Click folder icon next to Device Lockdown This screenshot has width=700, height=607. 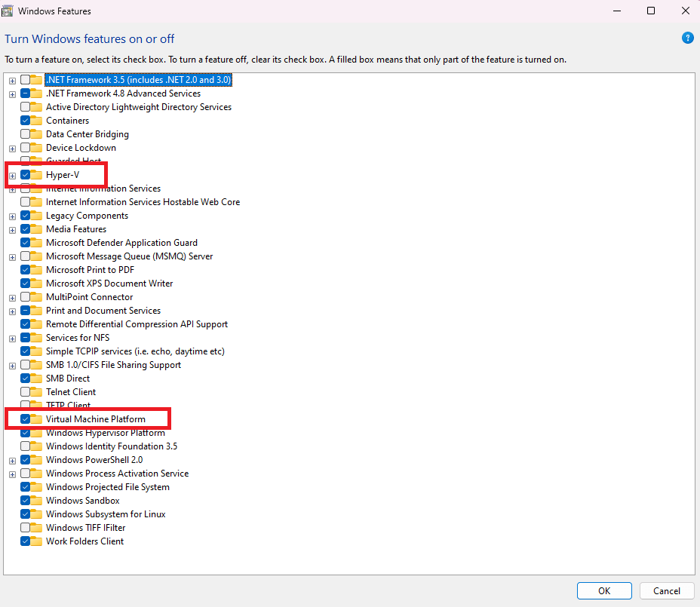pos(37,148)
